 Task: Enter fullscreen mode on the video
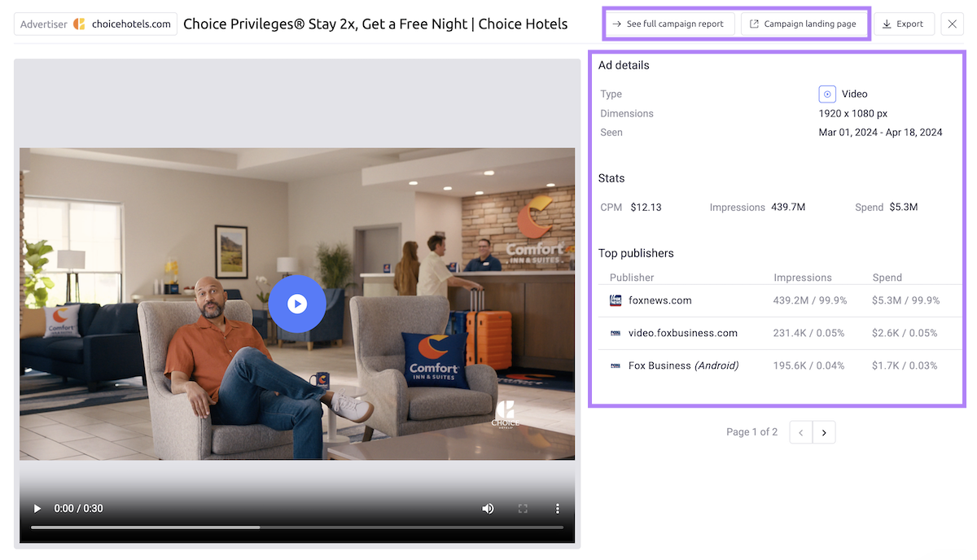pos(523,509)
